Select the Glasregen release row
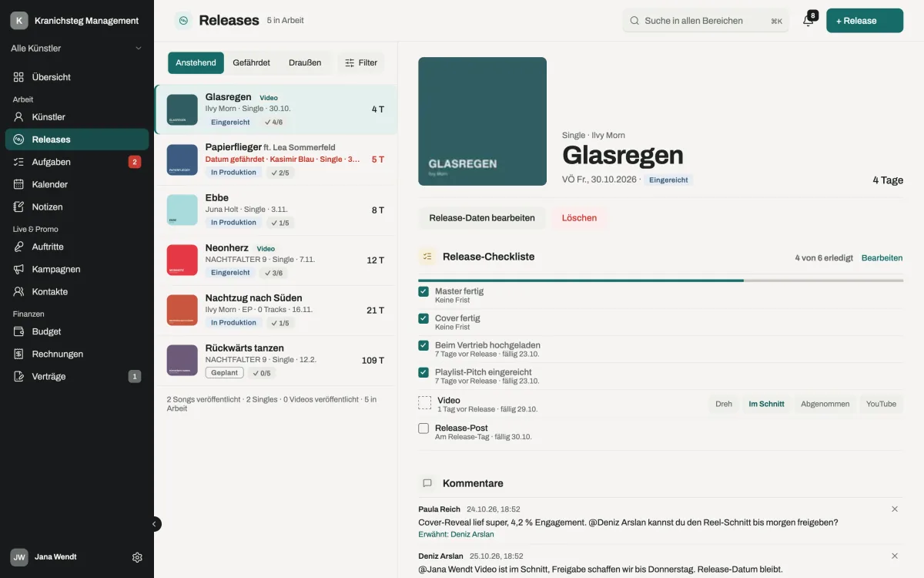The image size is (924, 578). (276, 109)
